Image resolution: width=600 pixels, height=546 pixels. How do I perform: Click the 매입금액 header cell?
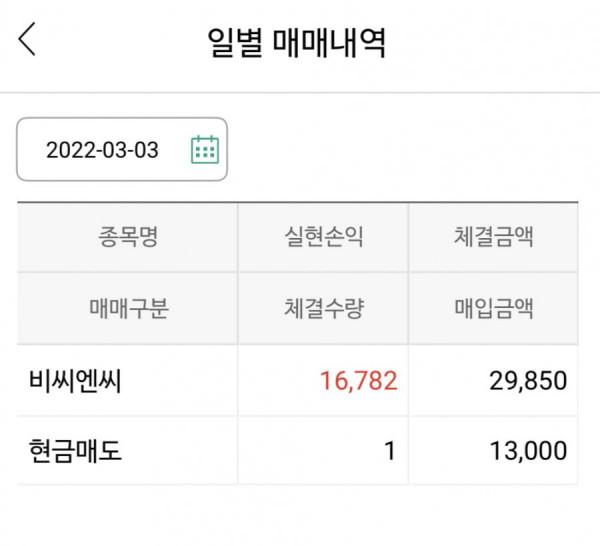[493, 308]
